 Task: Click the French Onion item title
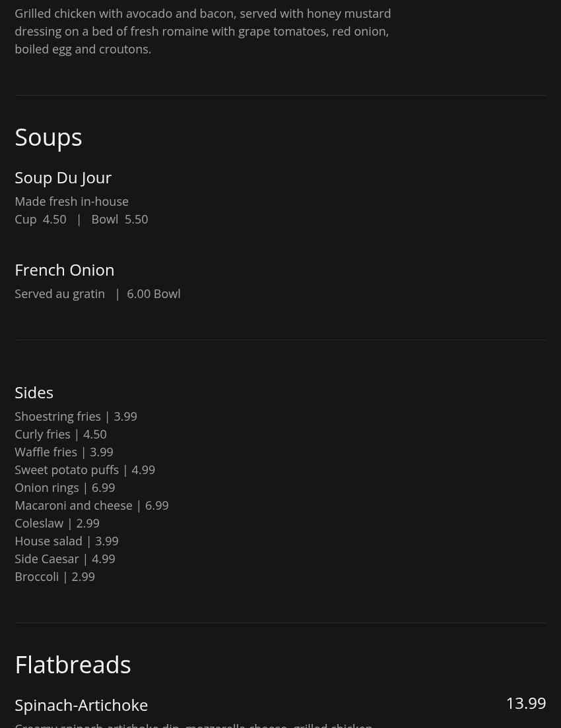click(64, 270)
